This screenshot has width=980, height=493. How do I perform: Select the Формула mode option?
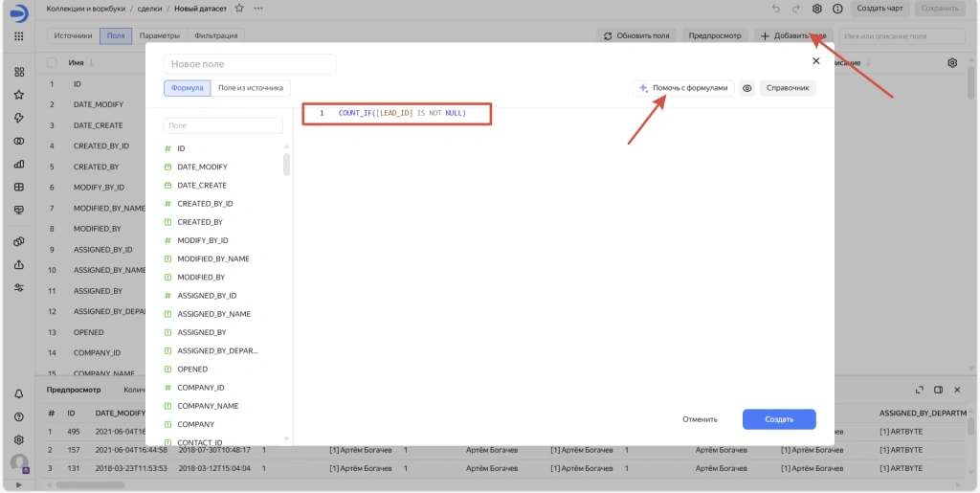[187, 88]
